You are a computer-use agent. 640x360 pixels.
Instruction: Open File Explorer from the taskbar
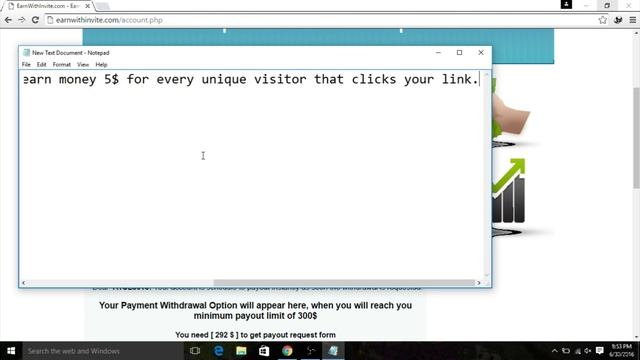[x=241, y=351]
